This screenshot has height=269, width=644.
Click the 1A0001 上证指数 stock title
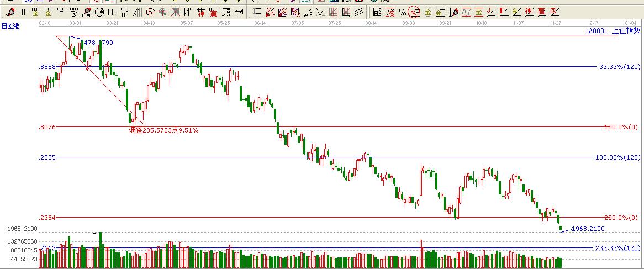tap(613, 31)
